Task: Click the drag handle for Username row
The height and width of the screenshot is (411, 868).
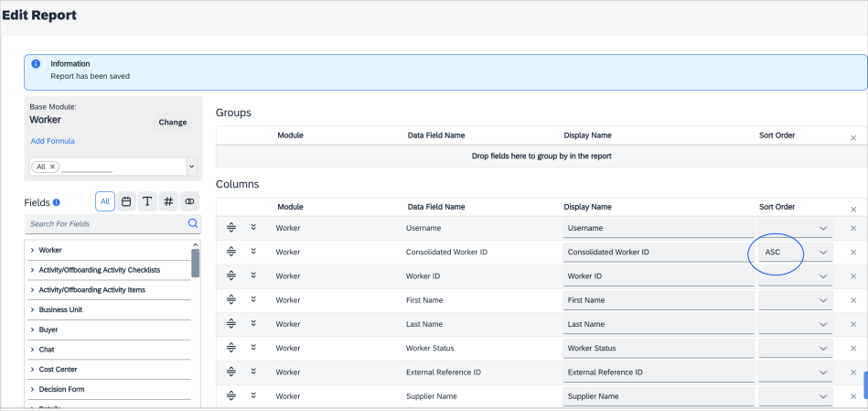Action: point(231,228)
